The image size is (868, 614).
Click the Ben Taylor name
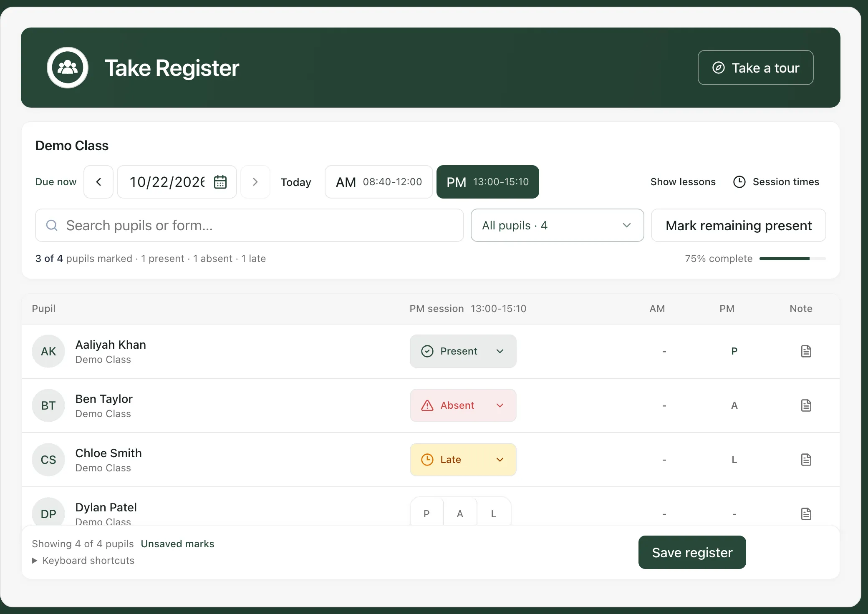point(104,399)
